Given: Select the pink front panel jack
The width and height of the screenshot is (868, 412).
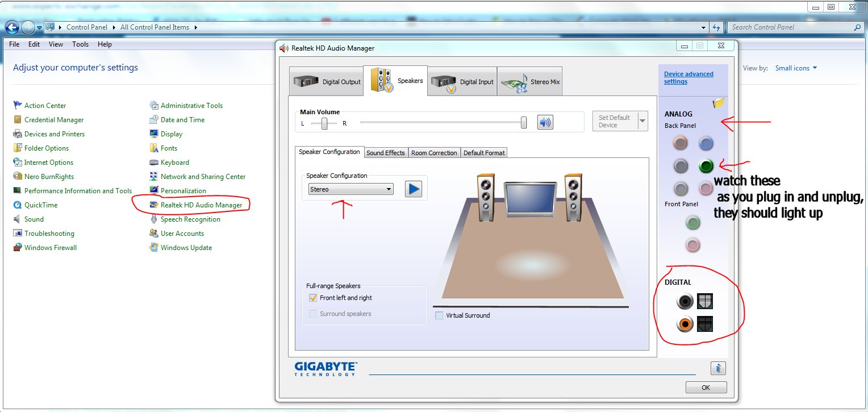Looking at the screenshot, I should click(x=692, y=245).
